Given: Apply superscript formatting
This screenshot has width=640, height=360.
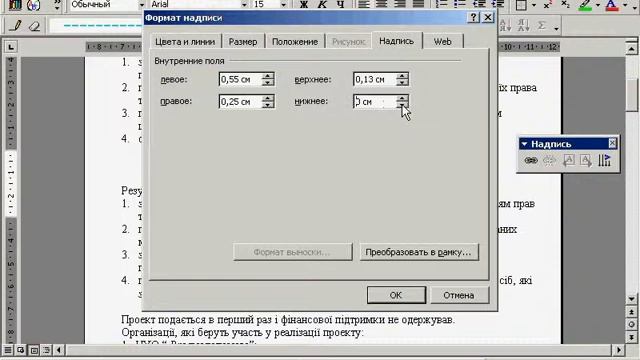Looking at the screenshot, I should tap(548, 4).
